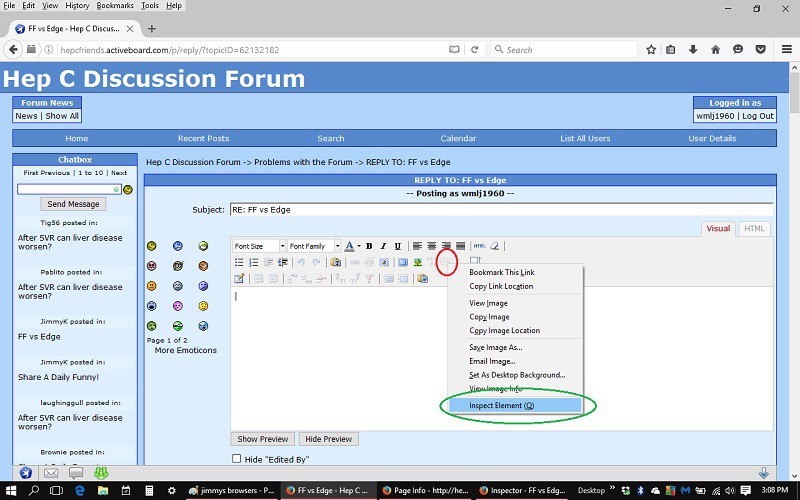Viewport: 800px width, 500px height.
Task: Bookmark this page with the star icon
Action: [651, 49]
